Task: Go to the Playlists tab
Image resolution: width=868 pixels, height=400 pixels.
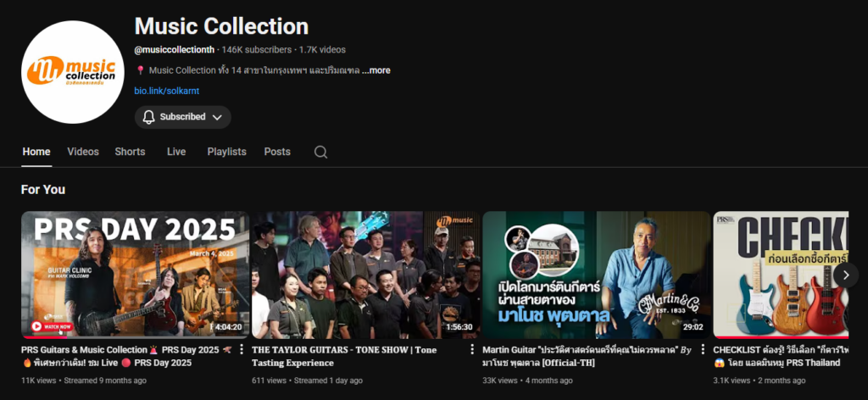Action: click(227, 152)
